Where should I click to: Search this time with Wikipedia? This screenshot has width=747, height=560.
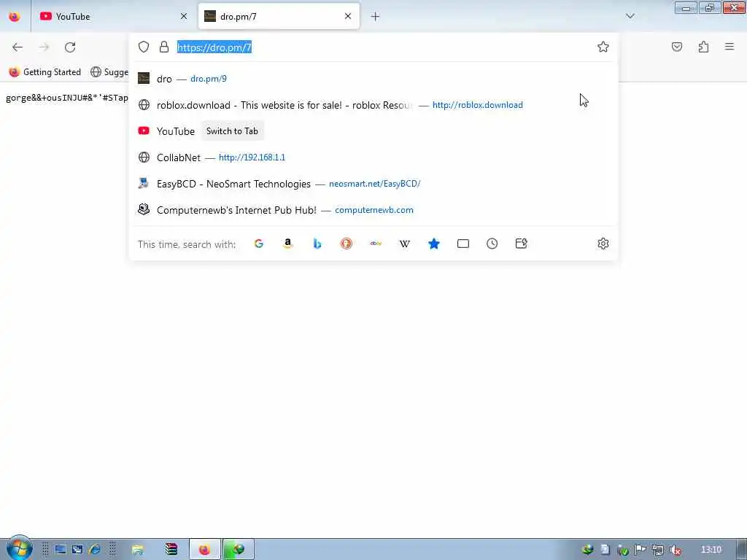click(404, 244)
